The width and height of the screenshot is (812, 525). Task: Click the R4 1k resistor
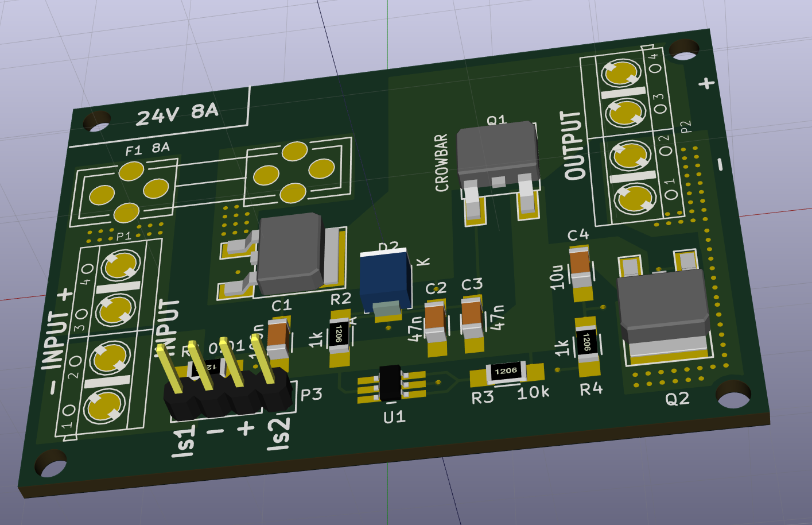tap(586, 342)
